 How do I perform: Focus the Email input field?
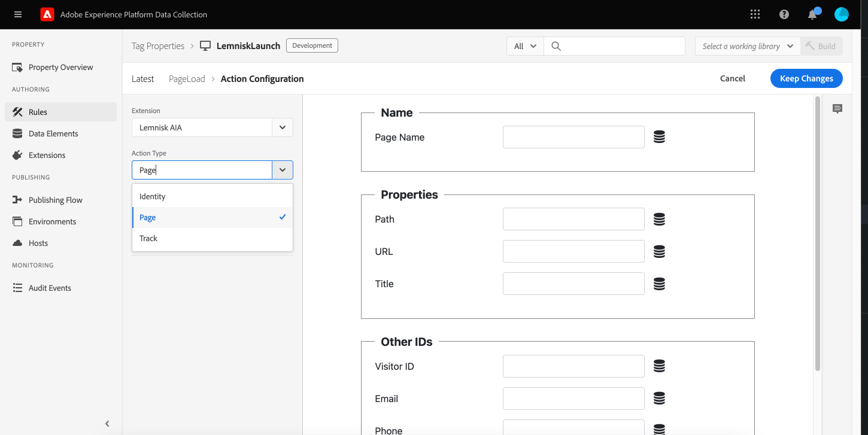[573, 399]
